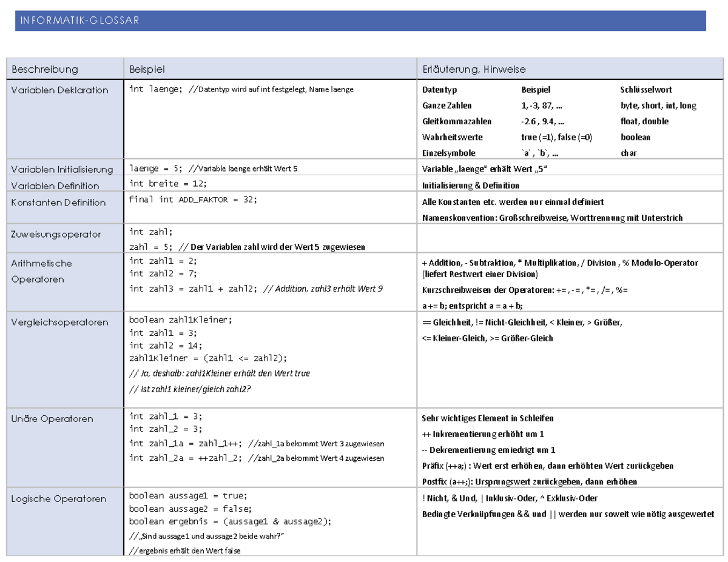Select the code final int ADD_FAKTOR = 32;
Screen dimensions: 728x562
coord(192,199)
